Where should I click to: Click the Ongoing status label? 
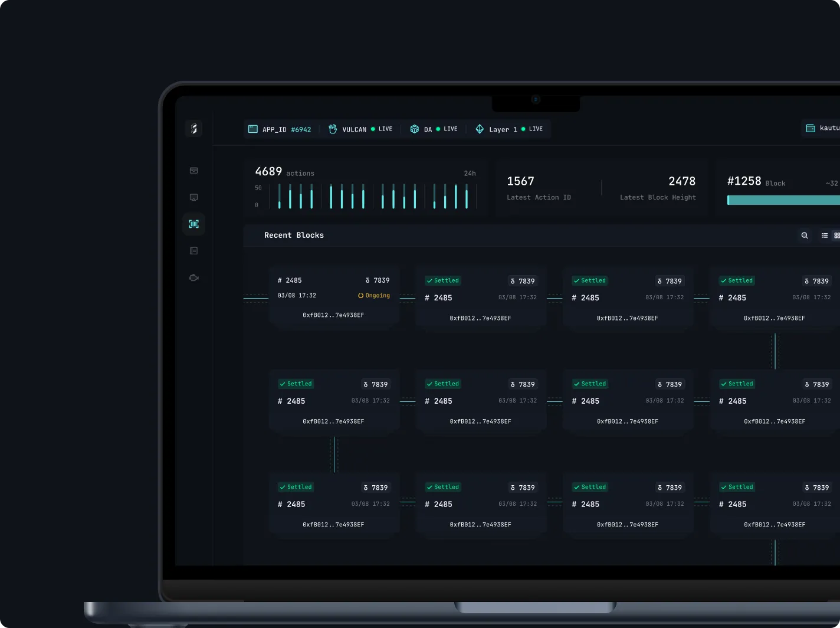(374, 296)
